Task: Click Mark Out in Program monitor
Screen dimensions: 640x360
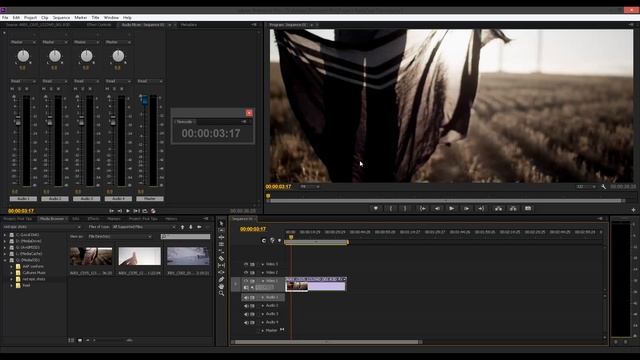Action: tap(405, 209)
